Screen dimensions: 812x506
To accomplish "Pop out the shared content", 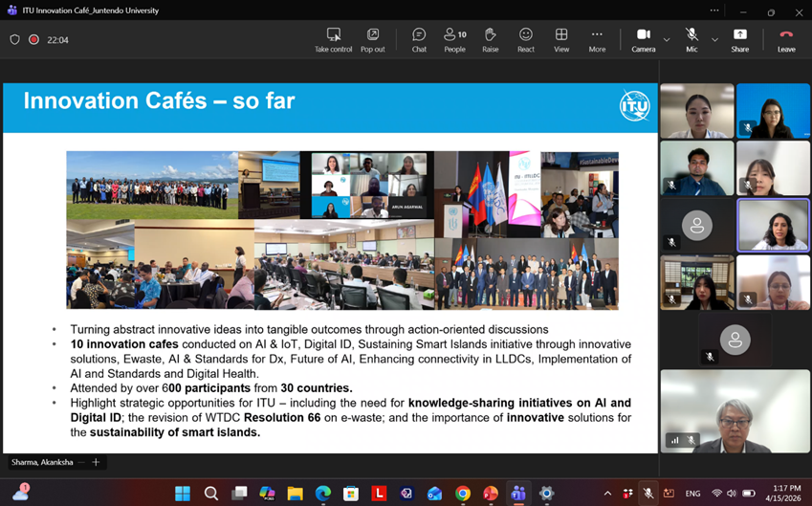I will [373, 39].
